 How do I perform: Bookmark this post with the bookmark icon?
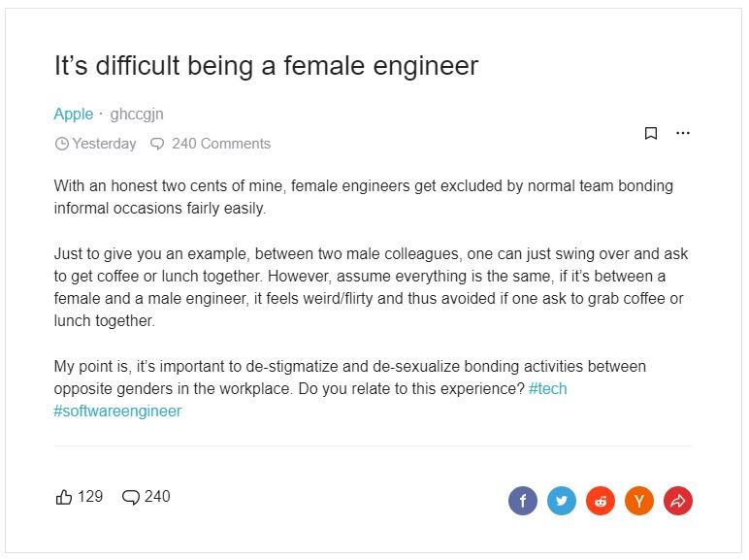[651, 133]
